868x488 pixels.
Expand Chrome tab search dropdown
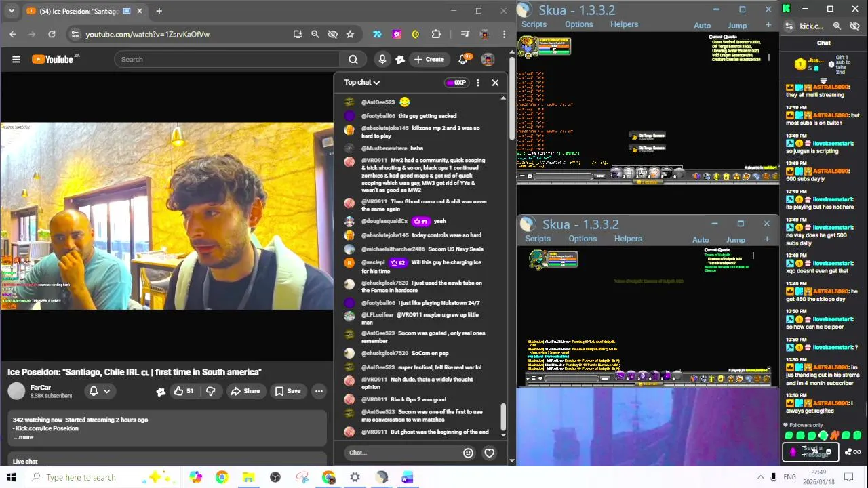(x=11, y=11)
